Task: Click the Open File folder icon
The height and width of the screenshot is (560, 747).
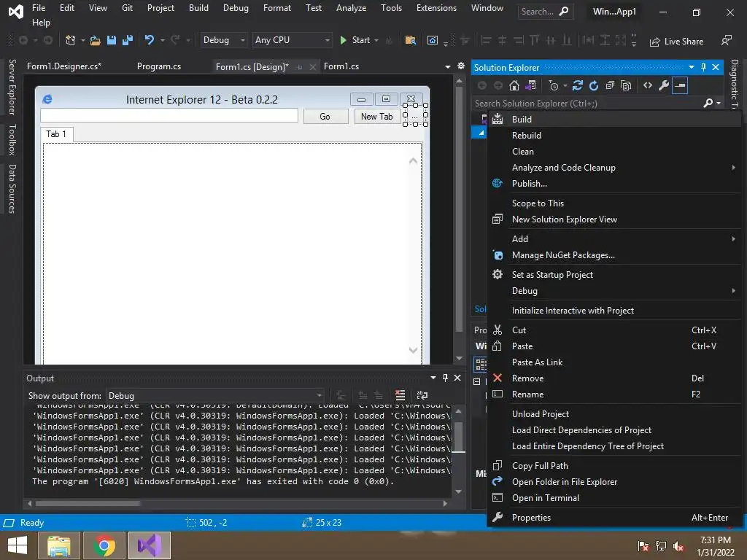Action: click(x=96, y=41)
